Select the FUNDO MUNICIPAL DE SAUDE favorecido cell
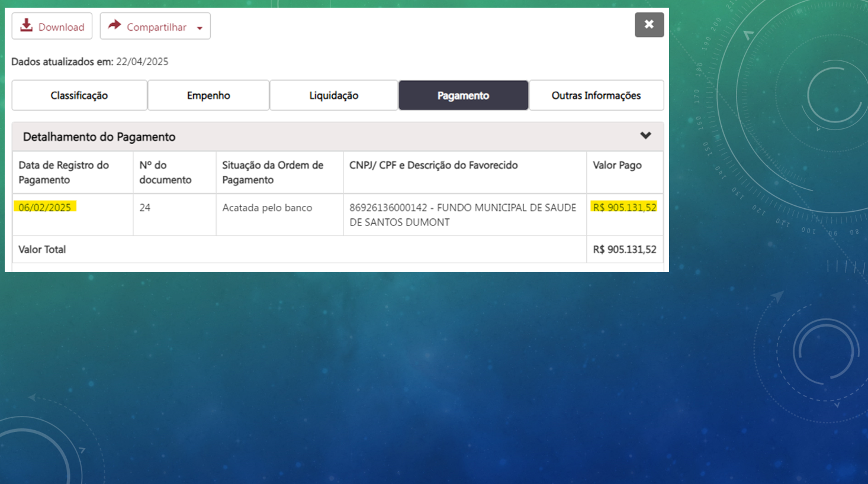Image resolution: width=868 pixels, height=484 pixels. coord(465,215)
